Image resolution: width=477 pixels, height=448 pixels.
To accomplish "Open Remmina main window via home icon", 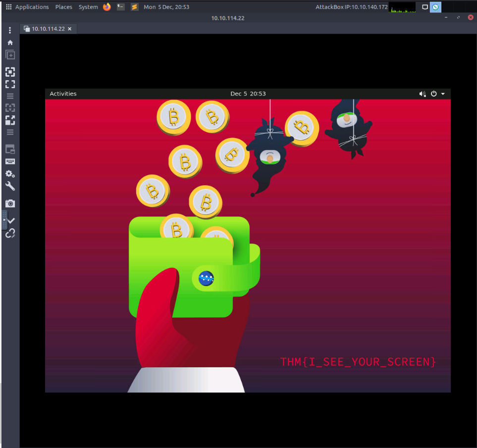I will pos(10,43).
